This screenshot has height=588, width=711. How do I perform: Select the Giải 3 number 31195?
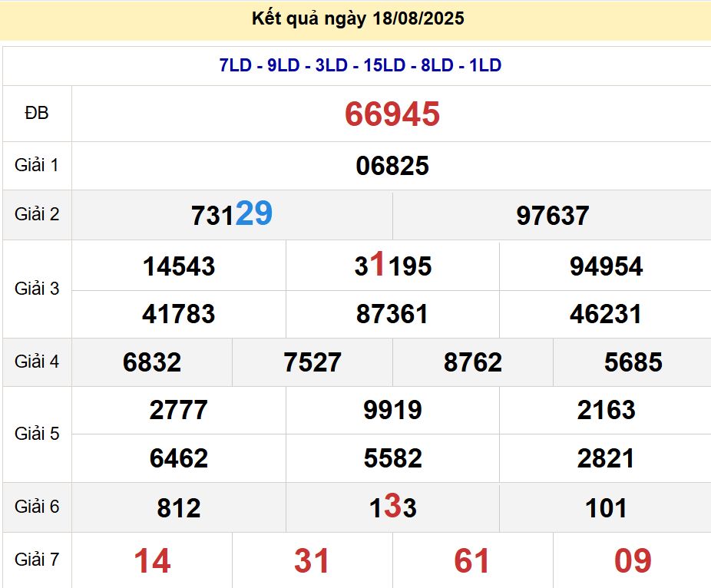[x=392, y=266]
